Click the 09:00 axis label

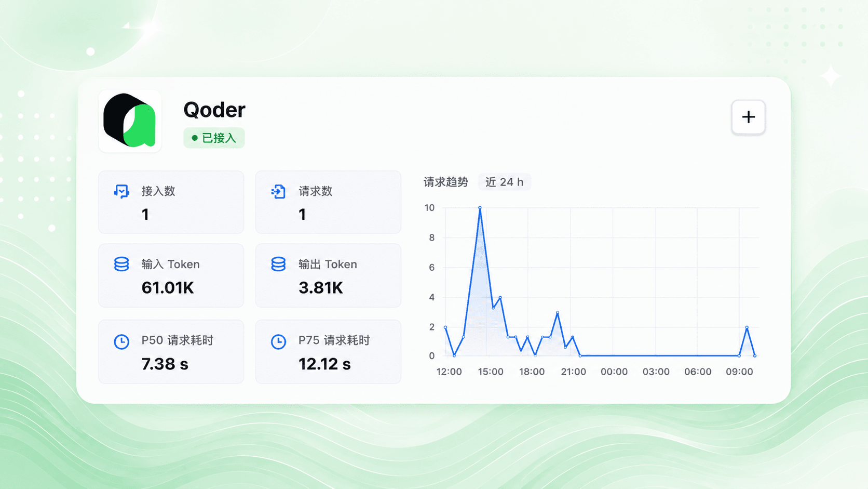pyautogui.click(x=739, y=372)
